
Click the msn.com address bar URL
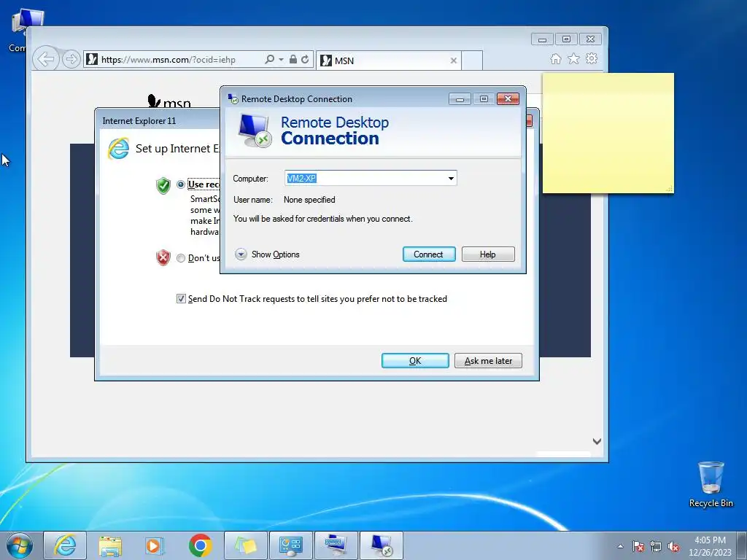pos(169,60)
